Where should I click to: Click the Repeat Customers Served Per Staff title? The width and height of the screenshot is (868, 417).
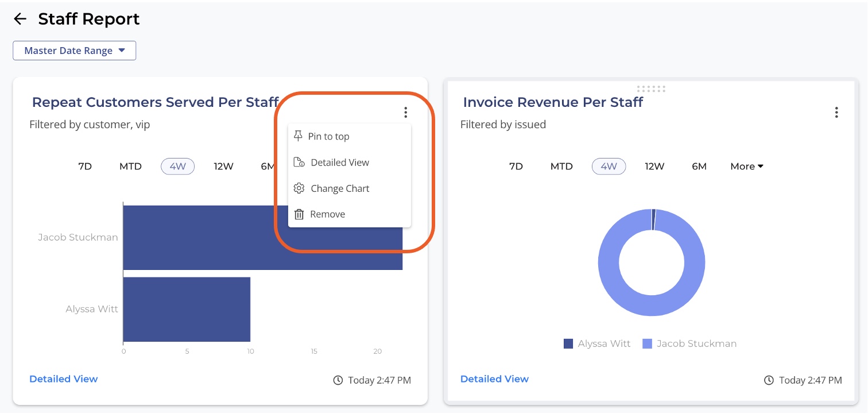[156, 102]
